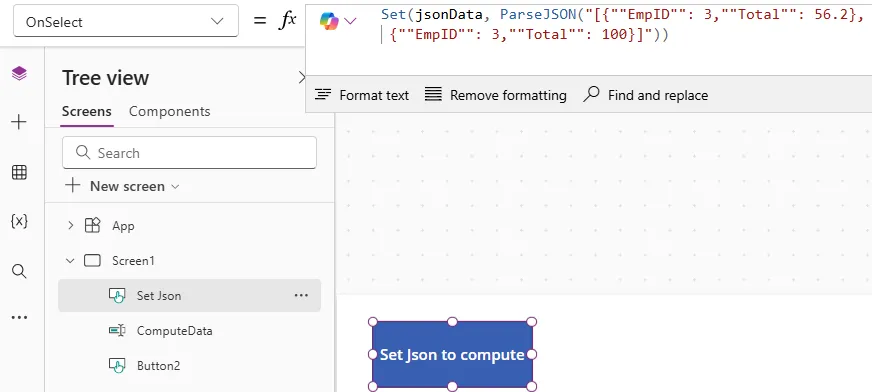872x392 pixels.
Task: Click the ComputeData text input icon
Action: coord(117,330)
